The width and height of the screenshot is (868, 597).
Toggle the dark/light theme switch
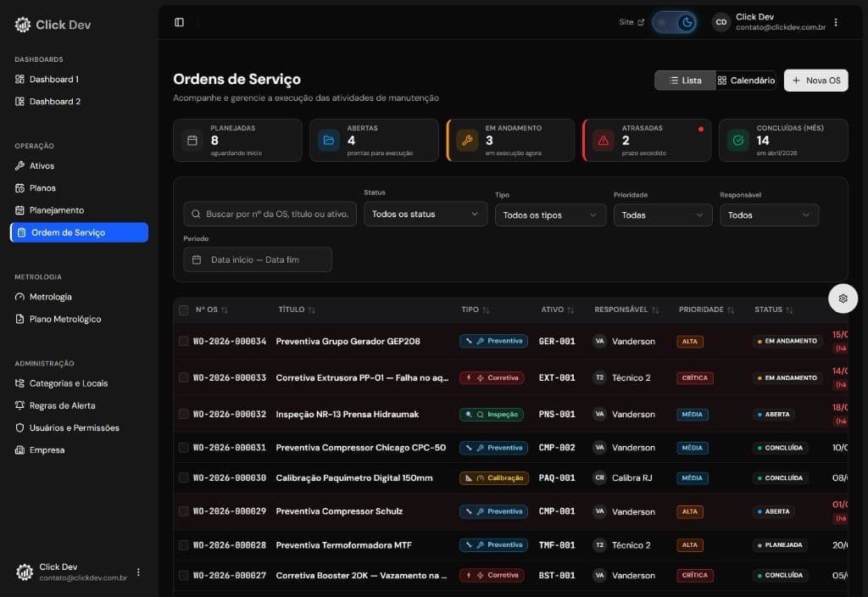tap(674, 23)
